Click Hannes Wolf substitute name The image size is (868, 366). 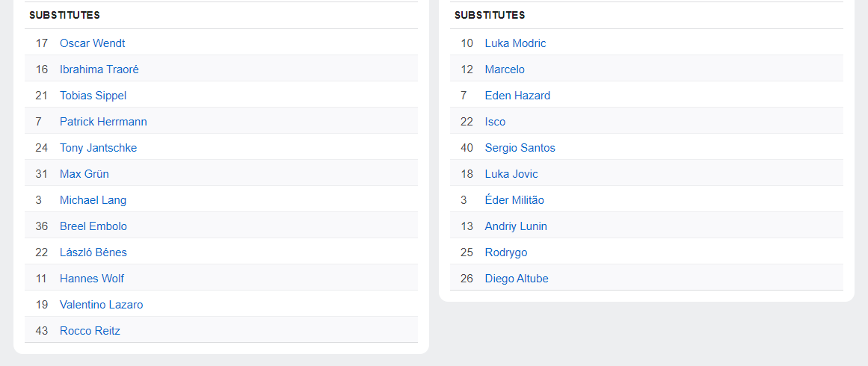tap(92, 279)
